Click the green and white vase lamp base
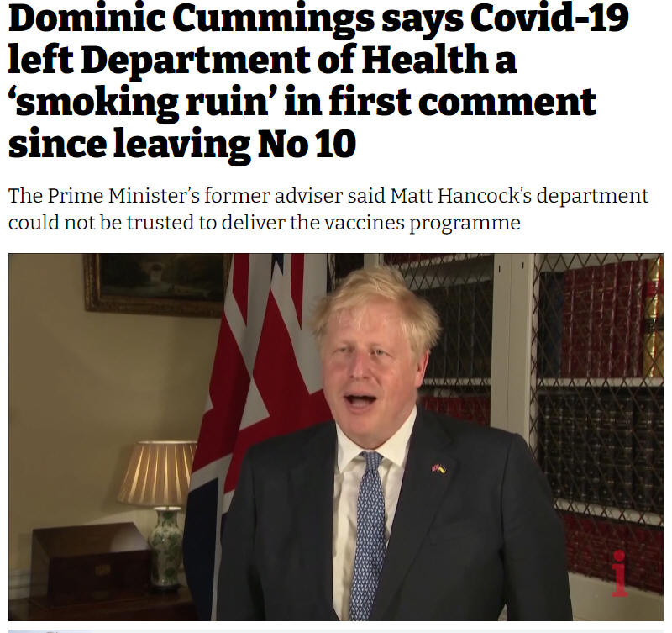The height and width of the screenshot is (633, 672). tap(165, 546)
